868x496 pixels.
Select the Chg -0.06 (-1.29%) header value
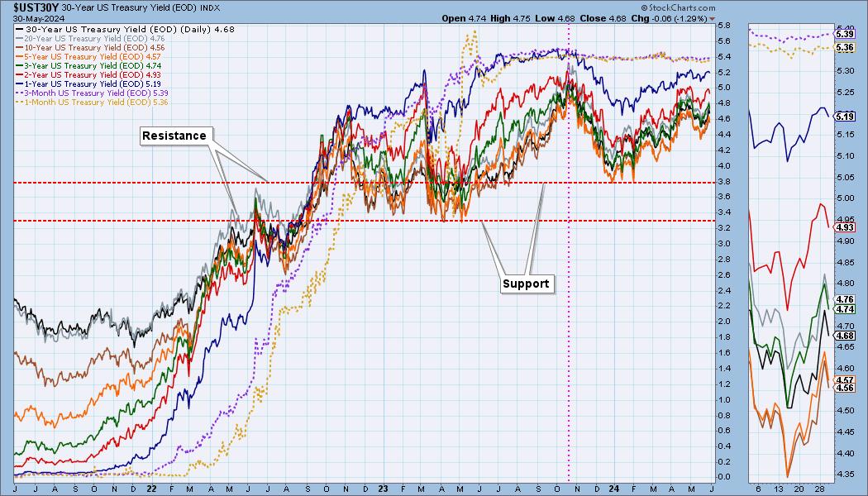(670, 18)
